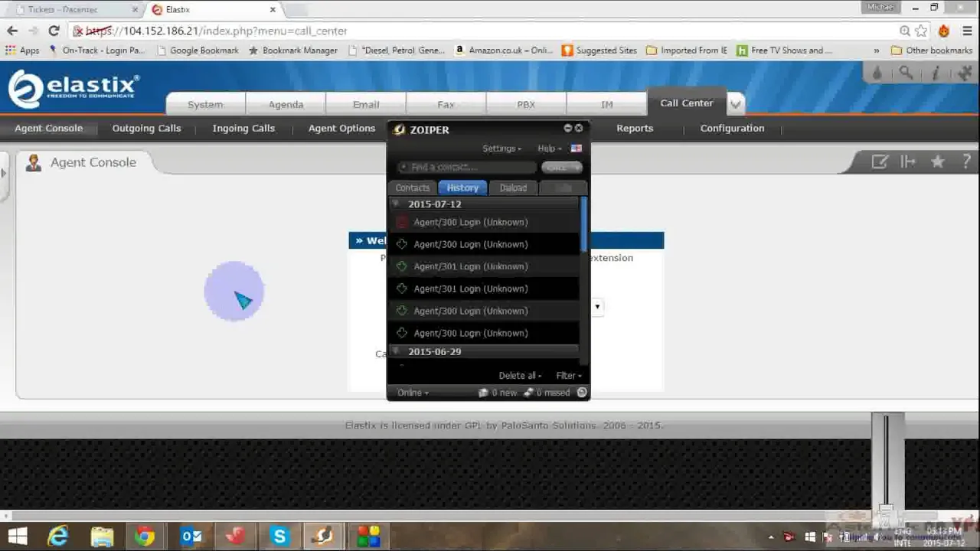
Task: Click the Chrome back arrow
Action: click(x=12, y=31)
